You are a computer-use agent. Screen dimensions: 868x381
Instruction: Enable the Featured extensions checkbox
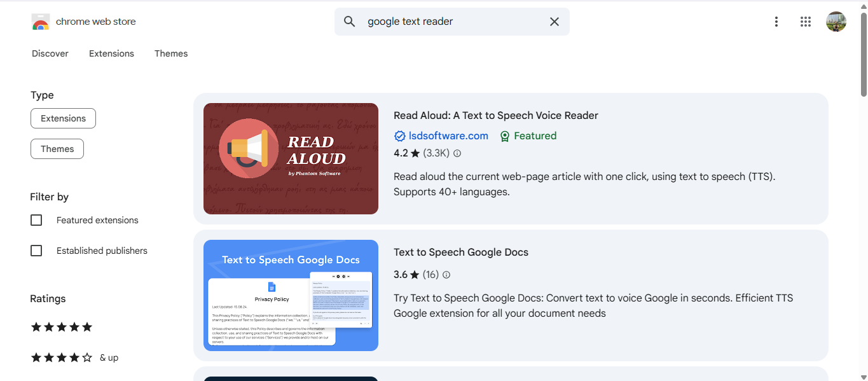pyautogui.click(x=36, y=219)
